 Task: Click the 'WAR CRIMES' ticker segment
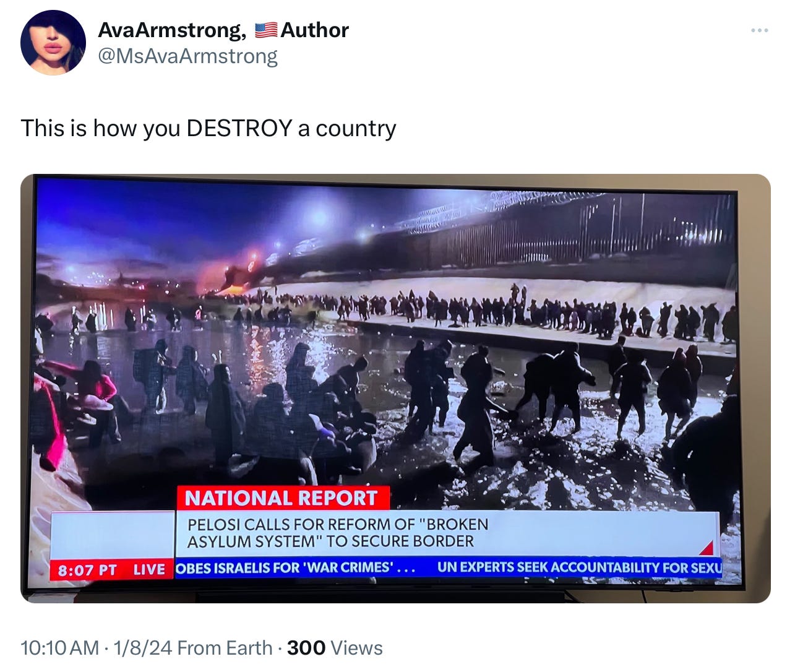point(295,567)
